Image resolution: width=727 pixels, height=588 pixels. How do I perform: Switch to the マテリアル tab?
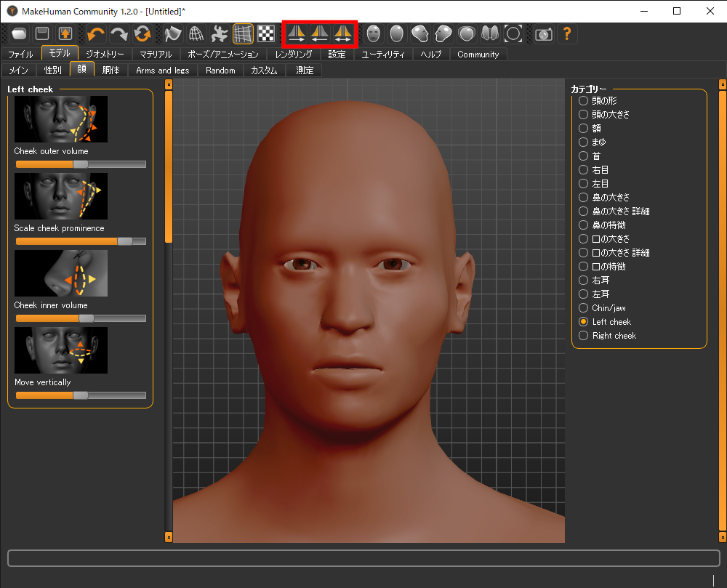click(156, 55)
